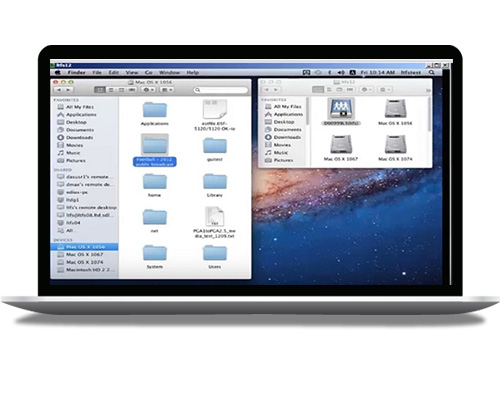Switch to column view in left Finder

pyautogui.click(x=121, y=90)
